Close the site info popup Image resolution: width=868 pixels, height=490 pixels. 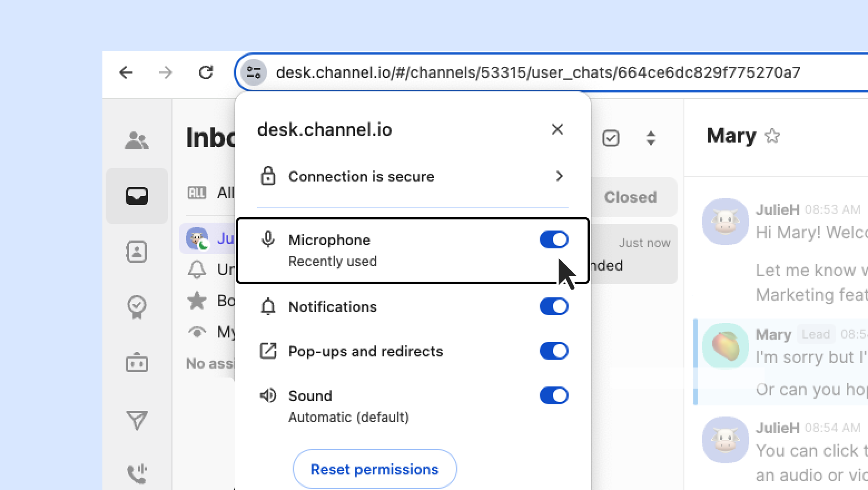point(557,129)
